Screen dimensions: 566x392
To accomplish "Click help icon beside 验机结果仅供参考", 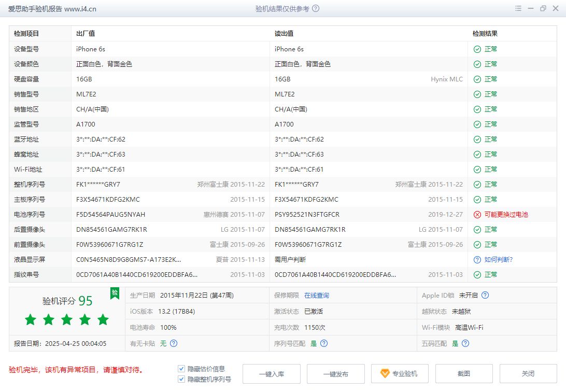I will point(316,9).
